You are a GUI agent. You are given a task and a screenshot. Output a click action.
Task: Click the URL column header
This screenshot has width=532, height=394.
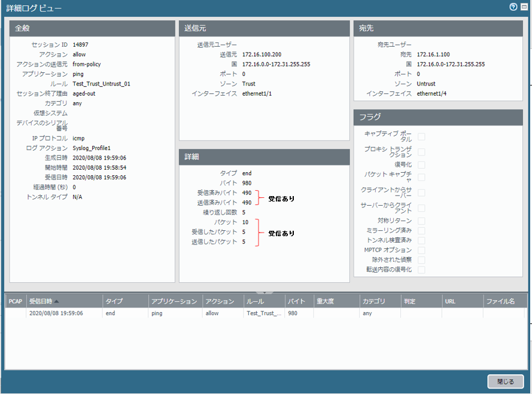click(463, 301)
